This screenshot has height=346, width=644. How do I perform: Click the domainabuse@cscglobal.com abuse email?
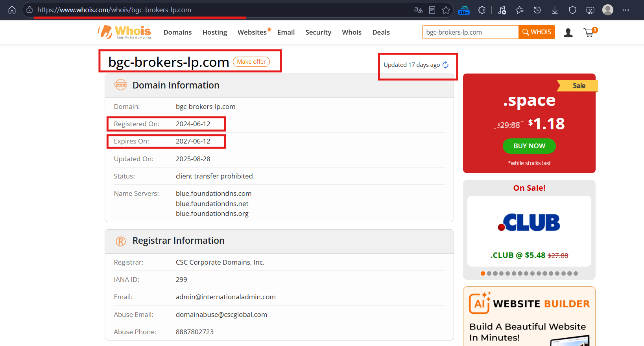click(x=221, y=315)
